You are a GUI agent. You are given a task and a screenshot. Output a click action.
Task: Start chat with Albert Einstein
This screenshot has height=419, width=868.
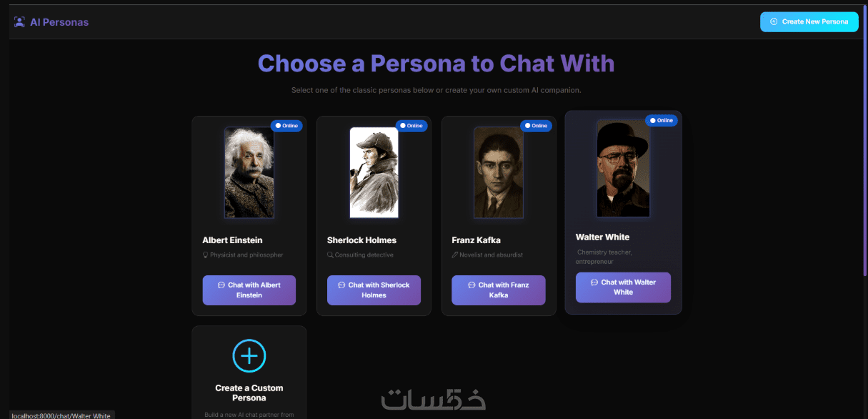click(249, 290)
